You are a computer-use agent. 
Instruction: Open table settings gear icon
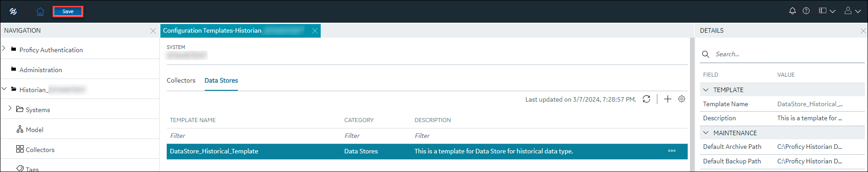pos(682,99)
